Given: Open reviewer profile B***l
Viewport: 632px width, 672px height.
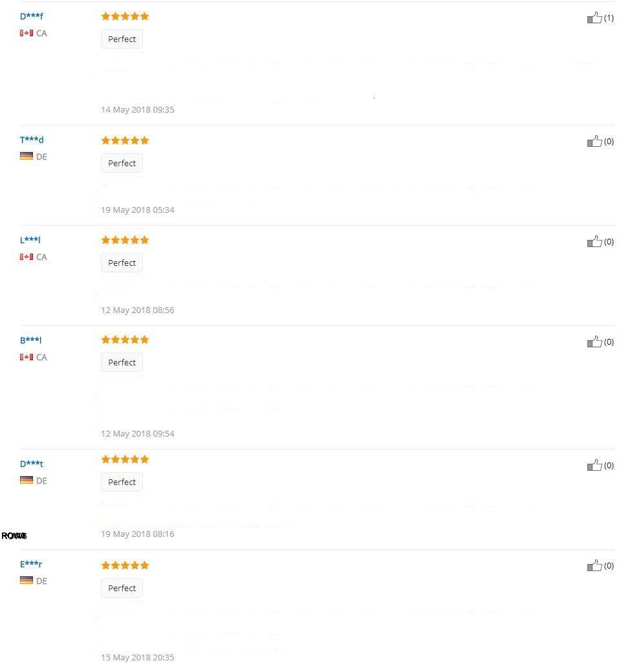Looking at the screenshot, I should (30, 340).
